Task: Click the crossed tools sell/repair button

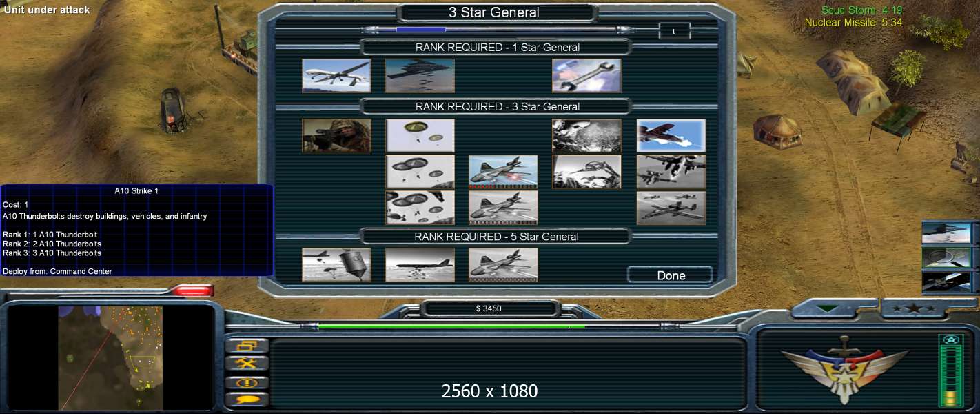Action: tap(247, 364)
